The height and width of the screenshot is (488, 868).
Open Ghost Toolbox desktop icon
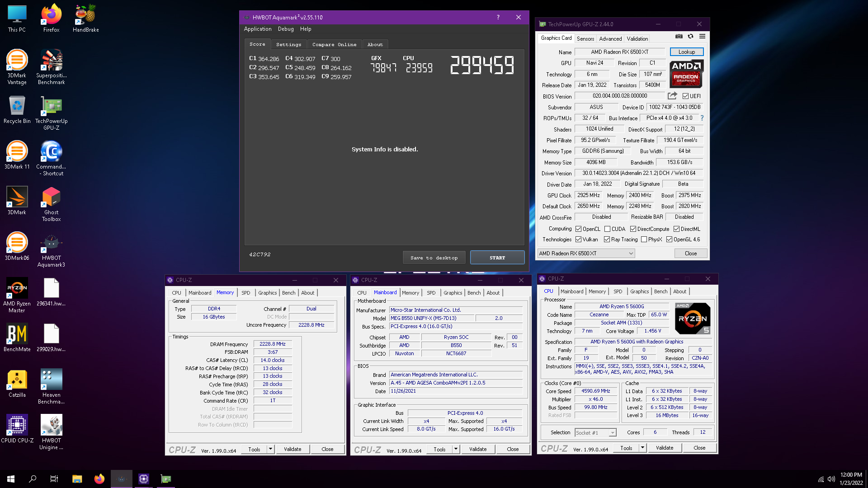tap(51, 204)
